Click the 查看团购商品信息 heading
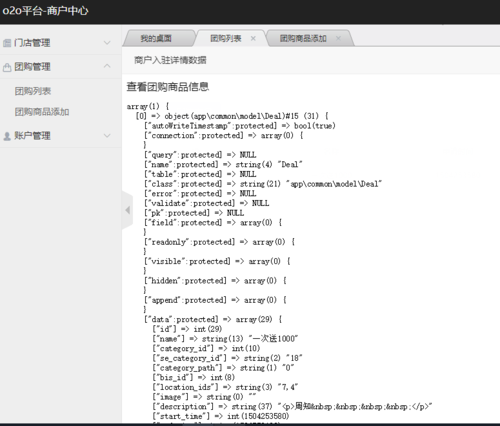 pos(168,87)
